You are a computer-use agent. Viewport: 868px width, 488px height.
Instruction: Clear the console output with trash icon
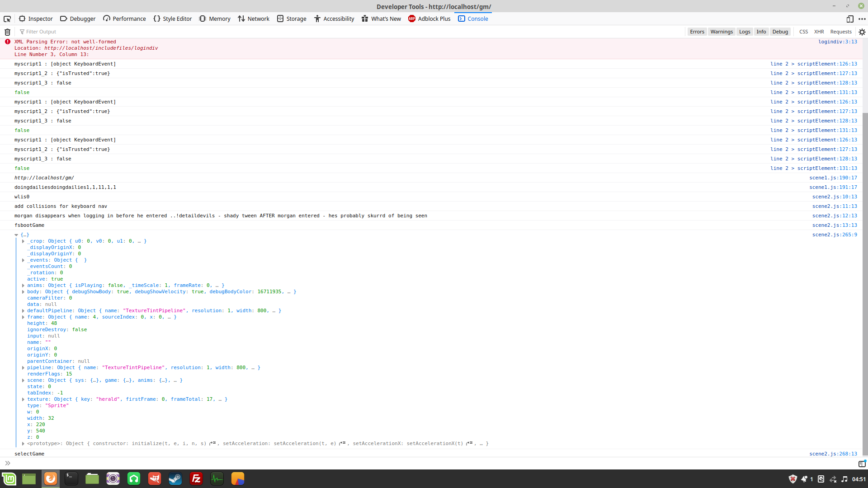[x=7, y=32]
